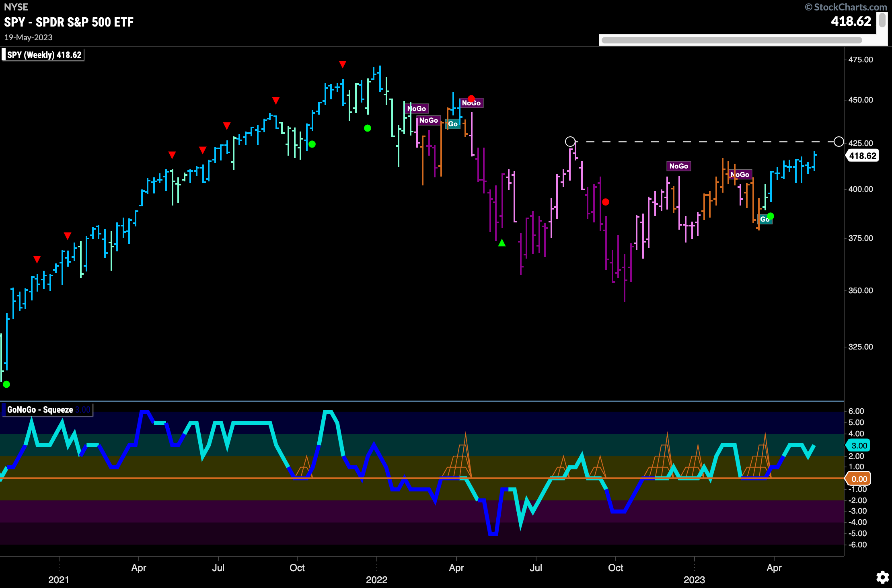Click the 2022 year label on time axis
The image size is (892, 588).
pos(376,580)
